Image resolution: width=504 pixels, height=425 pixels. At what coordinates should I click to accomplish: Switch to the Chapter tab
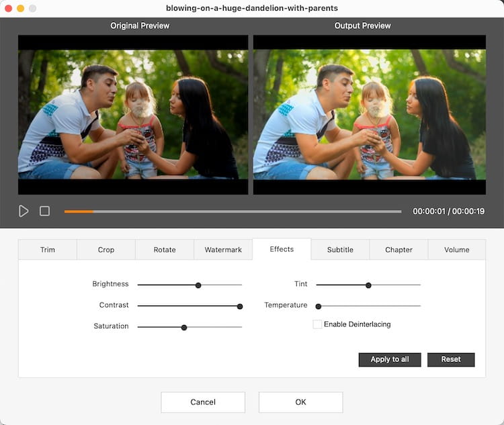398,250
